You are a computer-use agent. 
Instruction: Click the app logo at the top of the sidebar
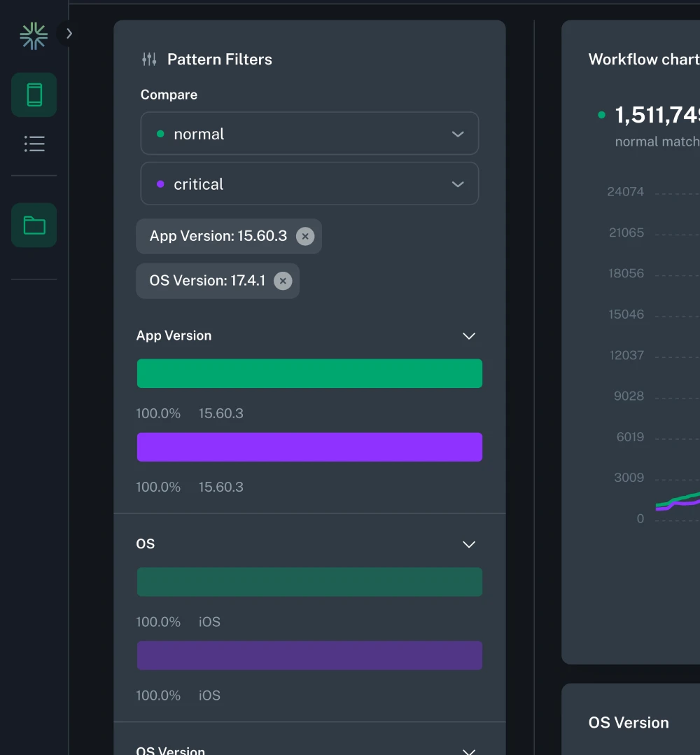(x=33, y=34)
